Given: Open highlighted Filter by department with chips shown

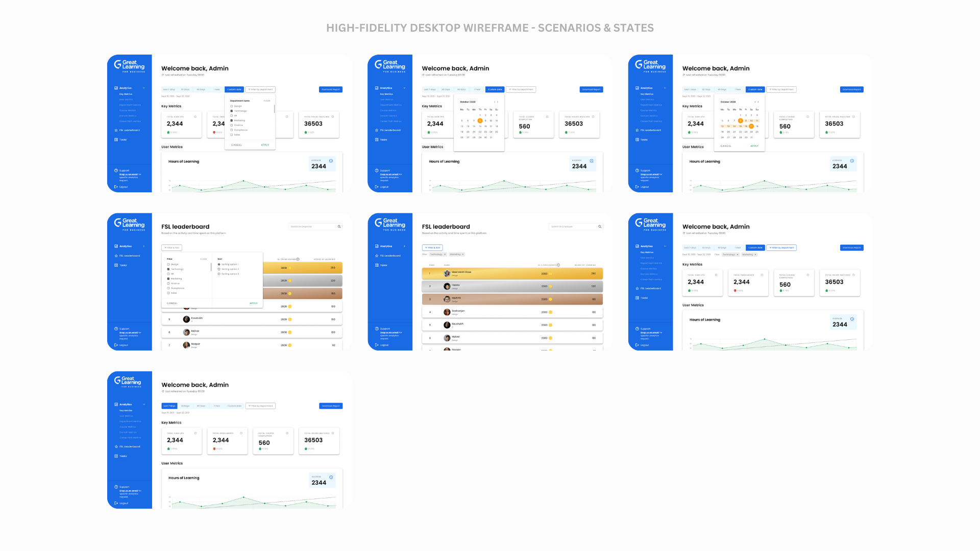Looking at the screenshot, I should (x=781, y=247).
